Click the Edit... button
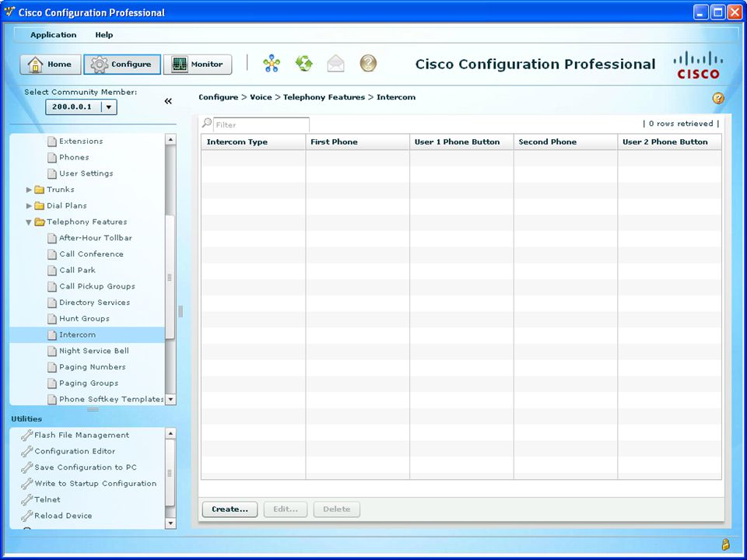The image size is (747, 560). pyautogui.click(x=286, y=509)
